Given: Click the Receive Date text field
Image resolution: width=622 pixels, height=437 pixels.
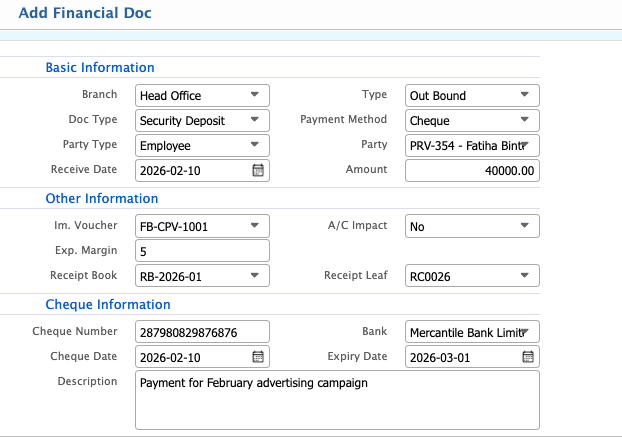Looking at the screenshot, I should pos(192,171).
